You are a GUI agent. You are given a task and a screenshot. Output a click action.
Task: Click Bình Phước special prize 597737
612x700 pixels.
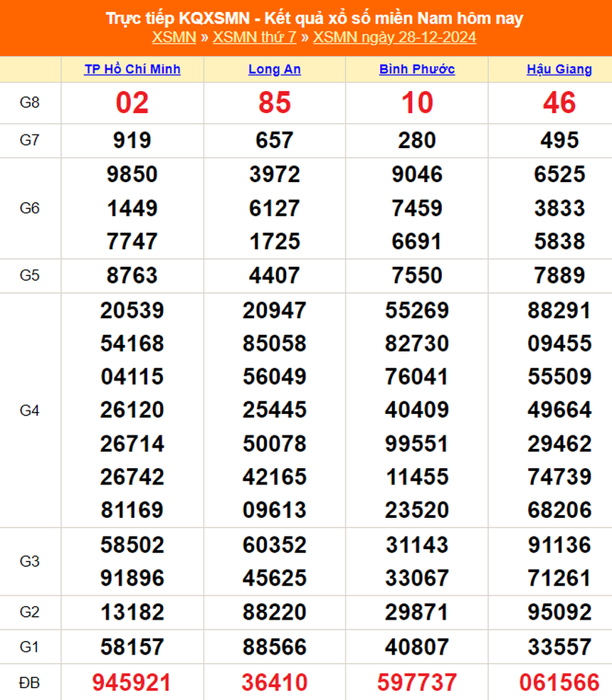[x=417, y=683]
